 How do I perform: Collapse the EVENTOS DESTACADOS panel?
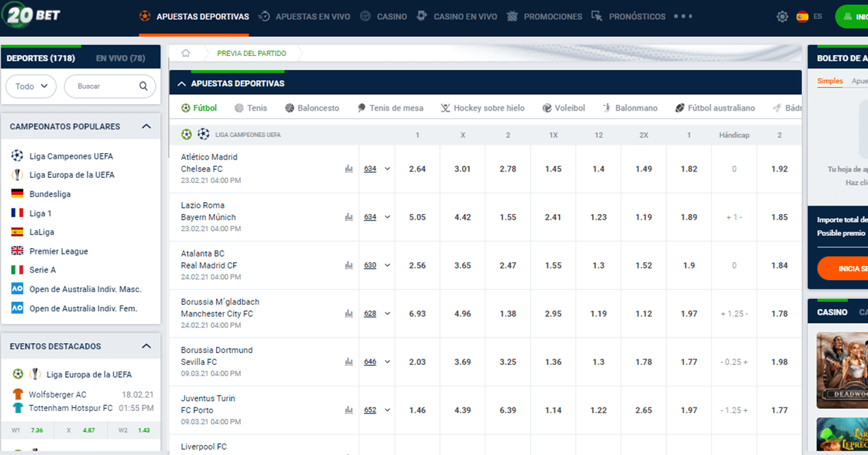point(146,346)
